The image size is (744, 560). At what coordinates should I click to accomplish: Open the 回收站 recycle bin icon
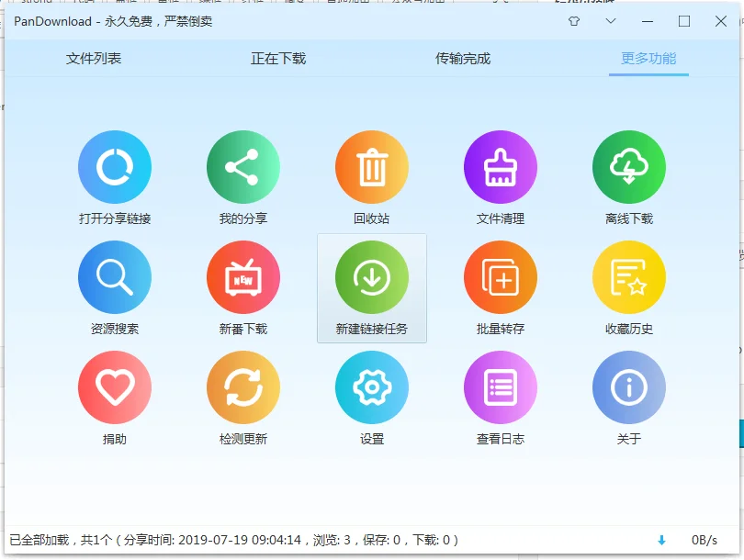pyautogui.click(x=371, y=167)
